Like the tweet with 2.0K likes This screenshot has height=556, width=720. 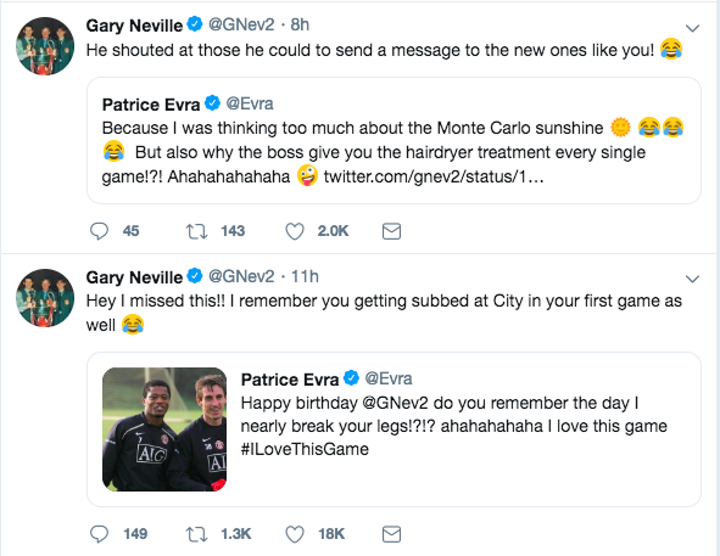tap(295, 231)
